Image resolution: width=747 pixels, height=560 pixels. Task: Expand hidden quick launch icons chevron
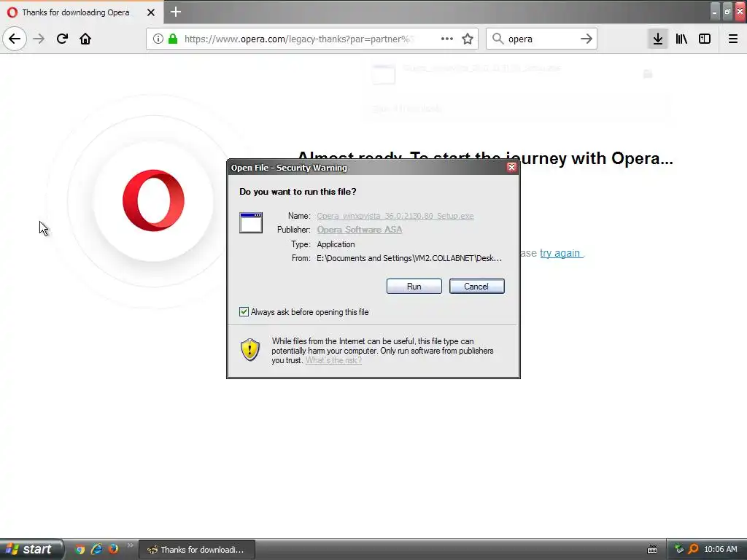pyautogui.click(x=130, y=545)
